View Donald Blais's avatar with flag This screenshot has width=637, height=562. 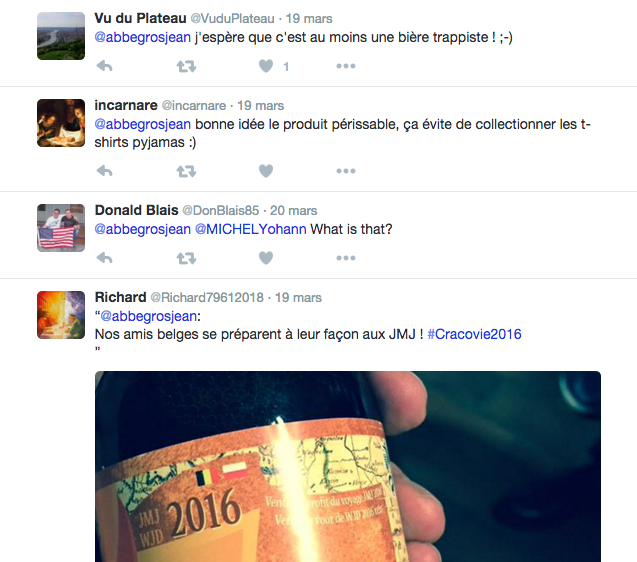[61, 228]
